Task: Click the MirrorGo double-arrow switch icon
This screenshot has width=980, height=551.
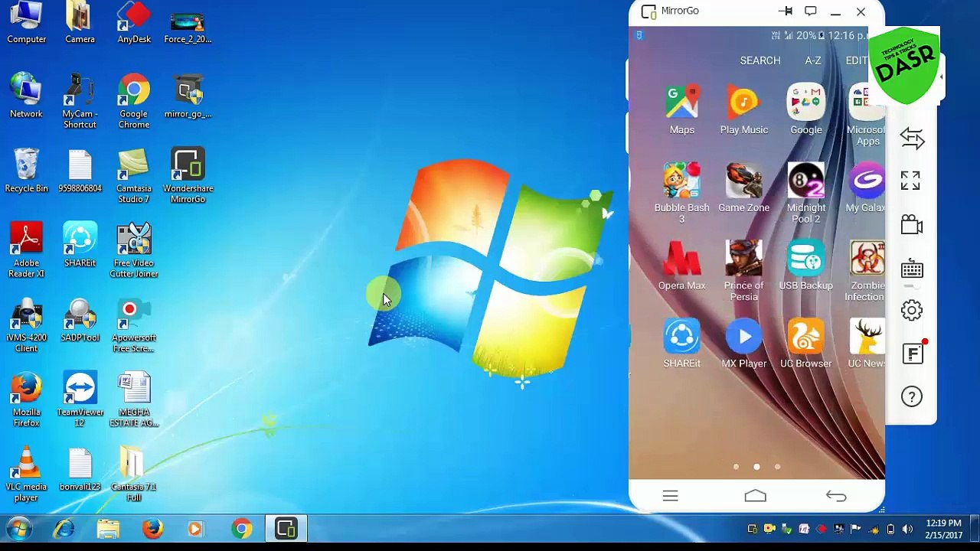Action: (x=912, y=139)
